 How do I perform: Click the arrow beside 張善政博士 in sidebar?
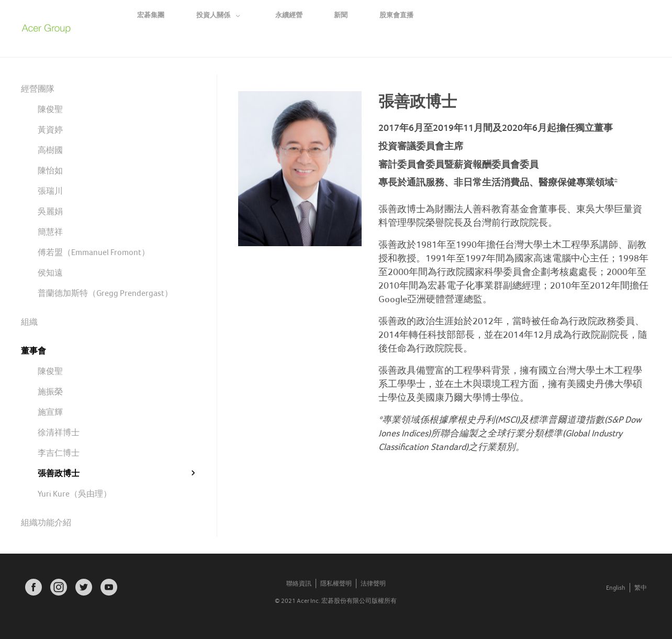click(x=193, y=473)
